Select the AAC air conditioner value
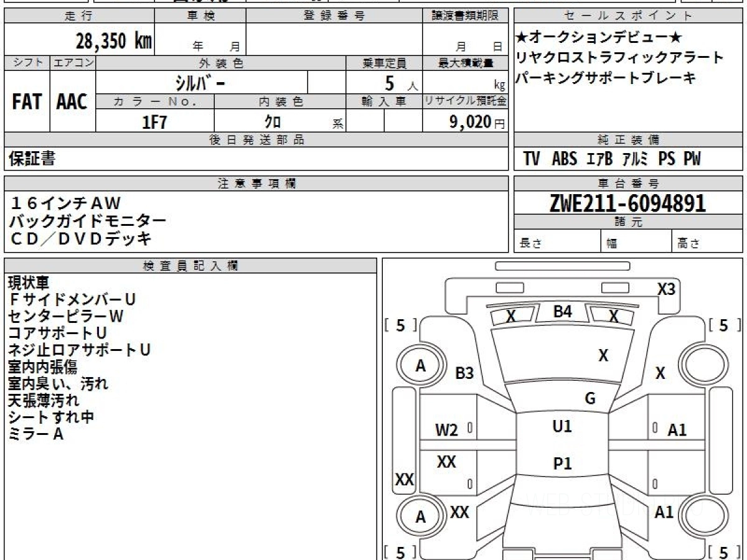 [72, 101]
